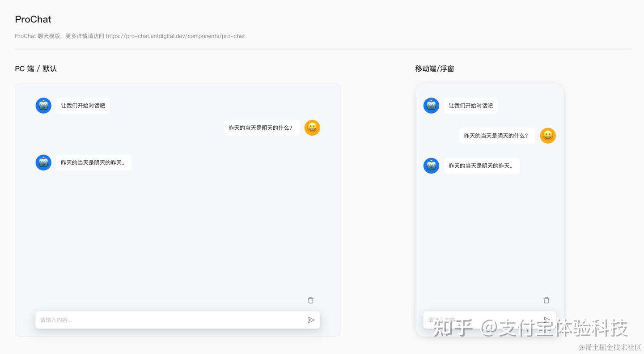This screenshot has height=354, width=644.
Task: Click the trash icon in the mobile chat
Action: [546, 300]
